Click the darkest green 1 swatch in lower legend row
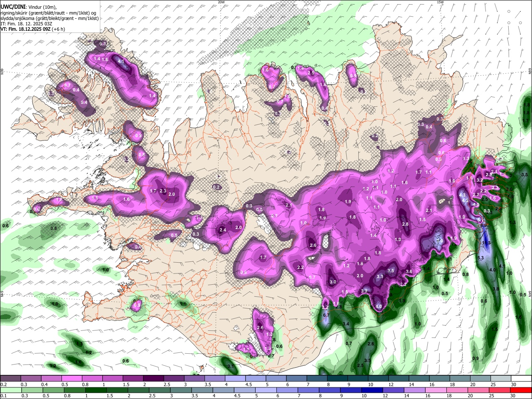 coord(96,390)
